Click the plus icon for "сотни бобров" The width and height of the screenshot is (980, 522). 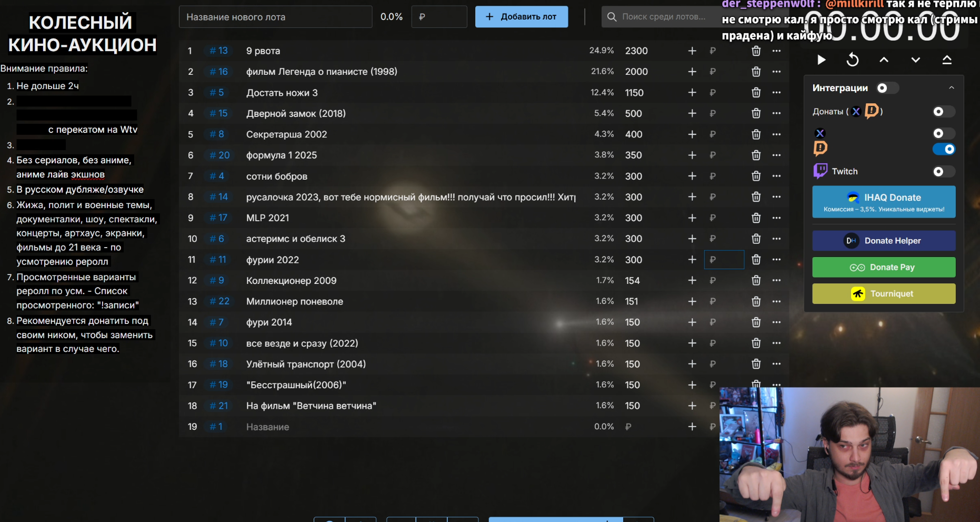pyautogui.click(x=692, y=176)
